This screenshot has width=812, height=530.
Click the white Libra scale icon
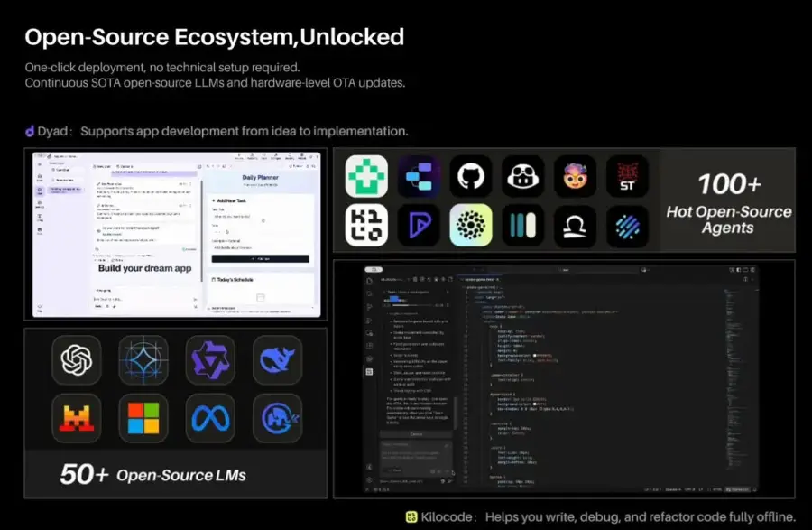tap(576, 226)
